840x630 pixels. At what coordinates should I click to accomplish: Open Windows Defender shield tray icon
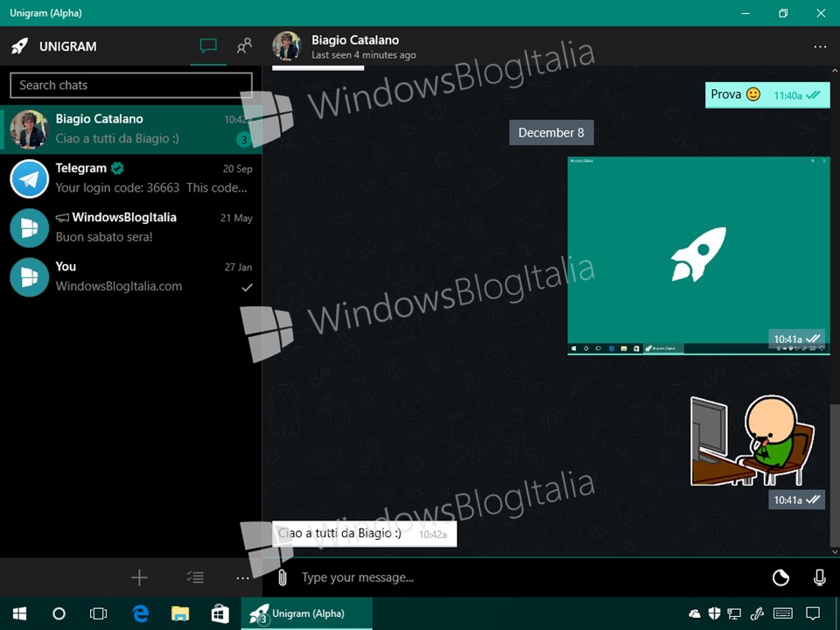tap(714, 614)
